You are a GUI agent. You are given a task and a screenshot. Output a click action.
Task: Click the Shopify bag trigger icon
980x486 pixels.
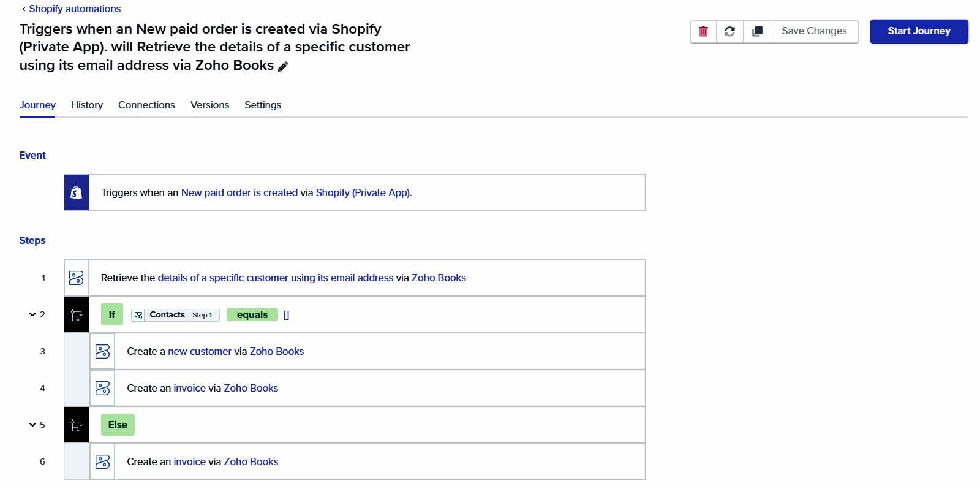tap(77, 192)
